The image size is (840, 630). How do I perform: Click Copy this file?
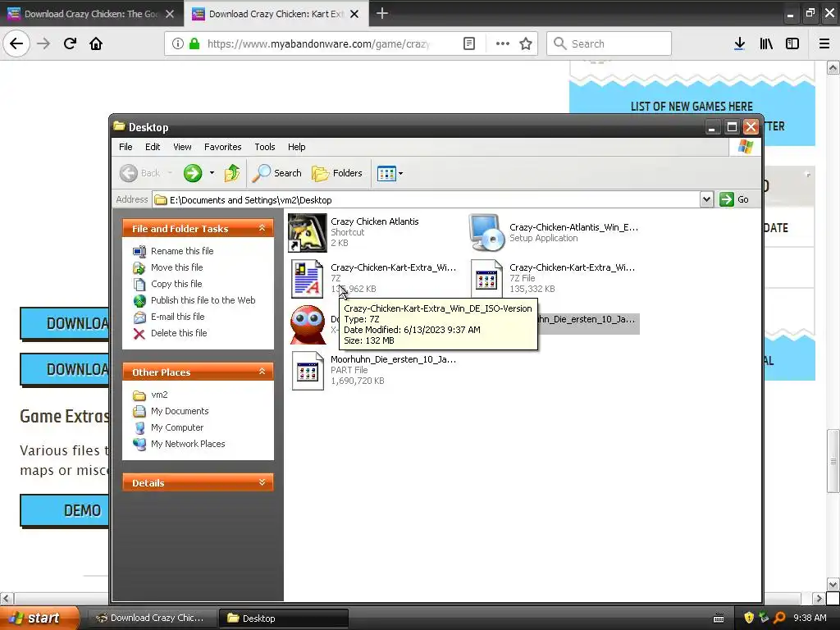(176, 284)
